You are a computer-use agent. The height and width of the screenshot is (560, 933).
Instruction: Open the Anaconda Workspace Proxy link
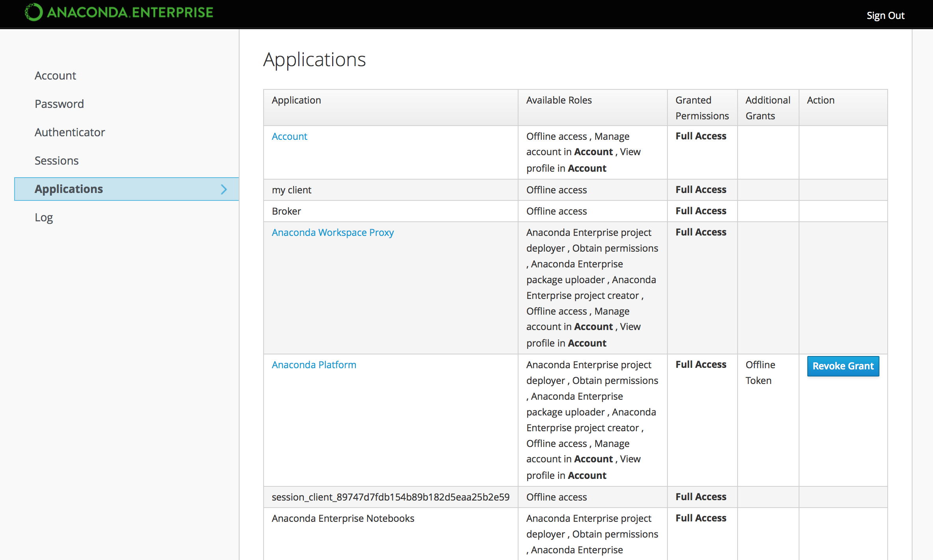click(x=333, y=232)
